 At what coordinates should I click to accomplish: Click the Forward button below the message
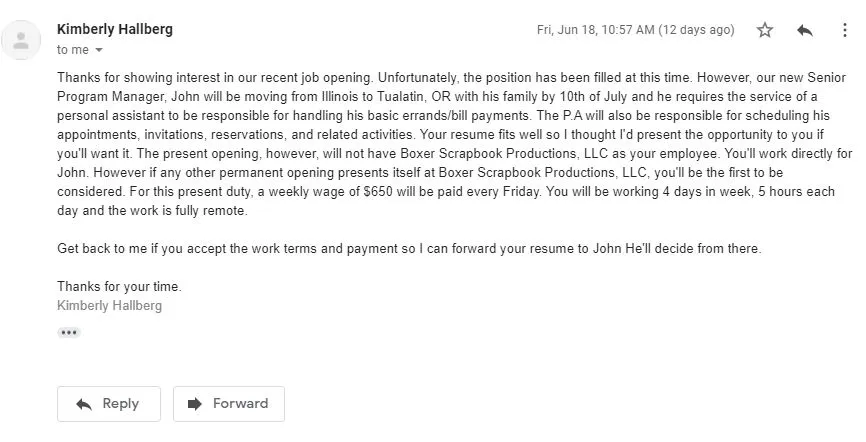tap(229, 404)
